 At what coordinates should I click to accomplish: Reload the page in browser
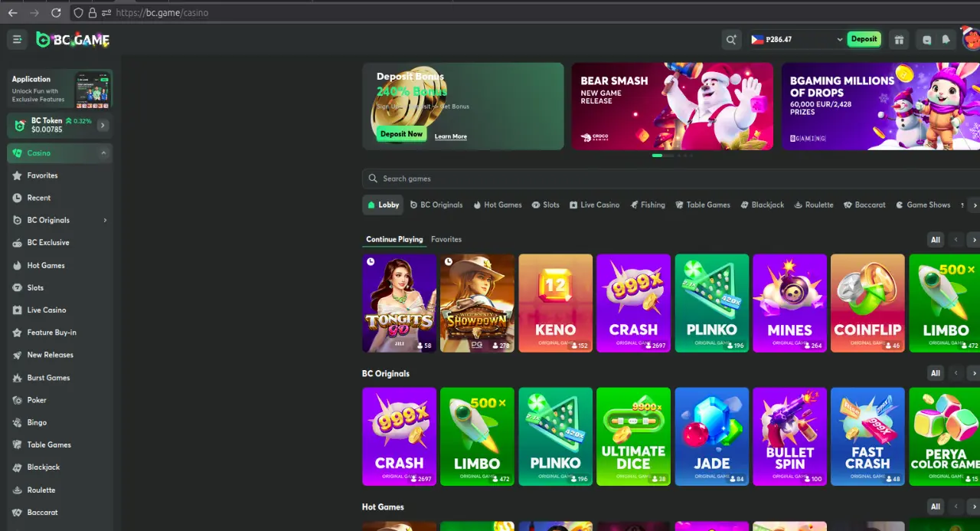point(56,13)
